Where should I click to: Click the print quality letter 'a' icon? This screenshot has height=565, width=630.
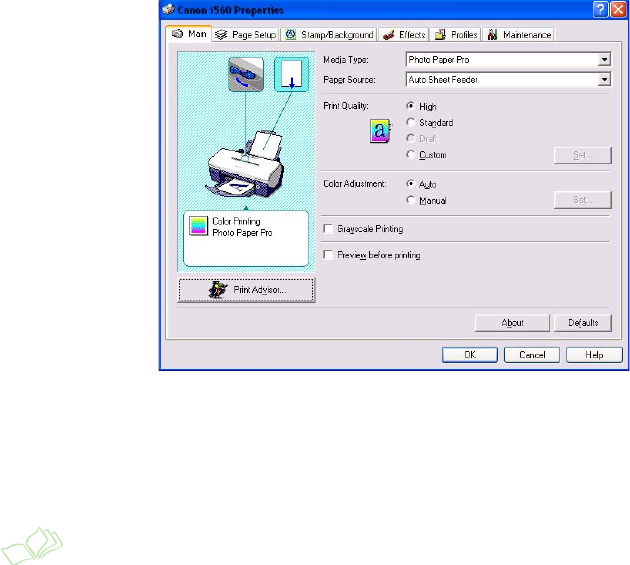pos(380,131)
